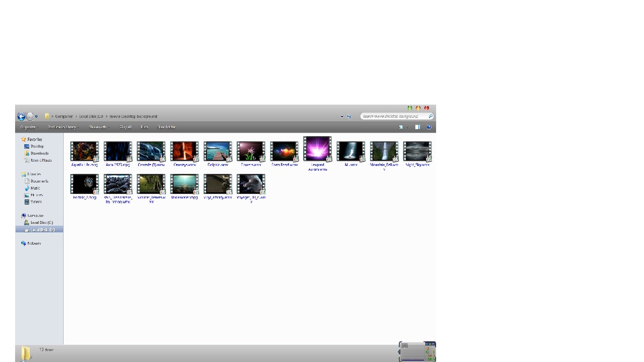Screen dimensions: 644x362
Task: Click the change view icon
Action: point(401,127)
